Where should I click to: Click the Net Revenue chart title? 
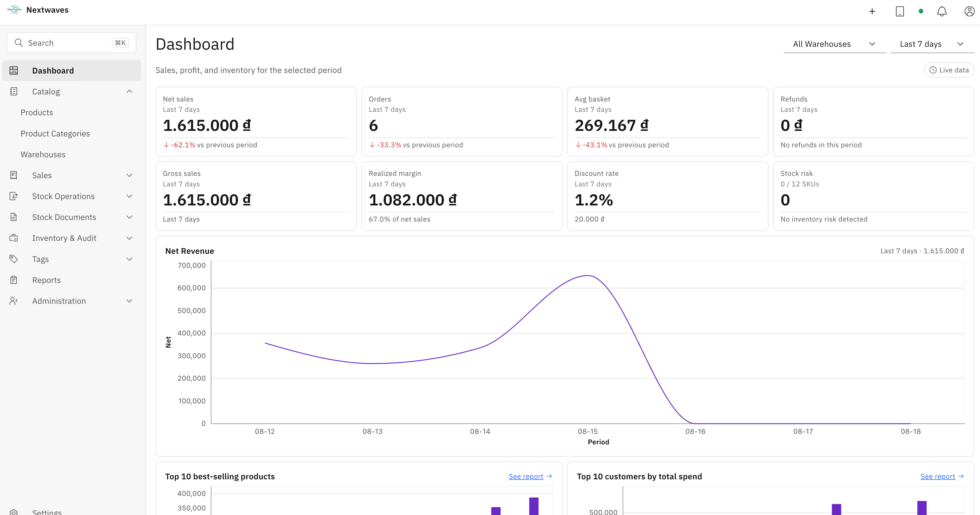pos(189,251)
